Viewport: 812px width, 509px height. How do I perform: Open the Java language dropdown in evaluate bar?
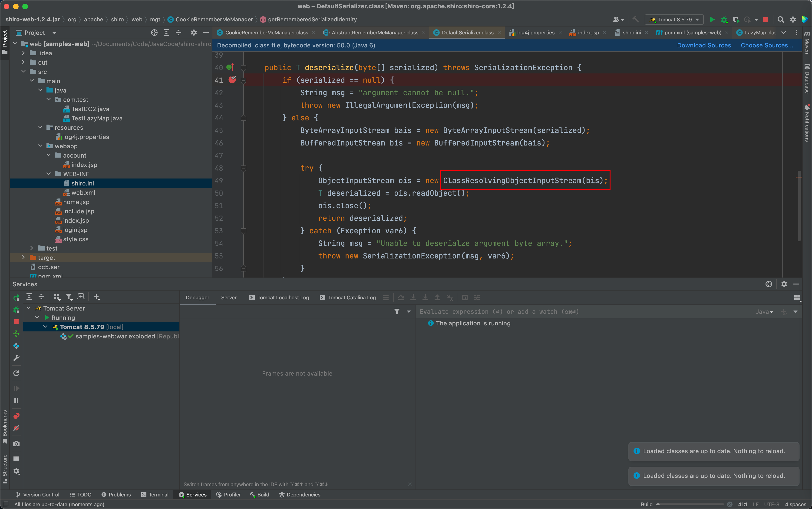coord(764,312)
